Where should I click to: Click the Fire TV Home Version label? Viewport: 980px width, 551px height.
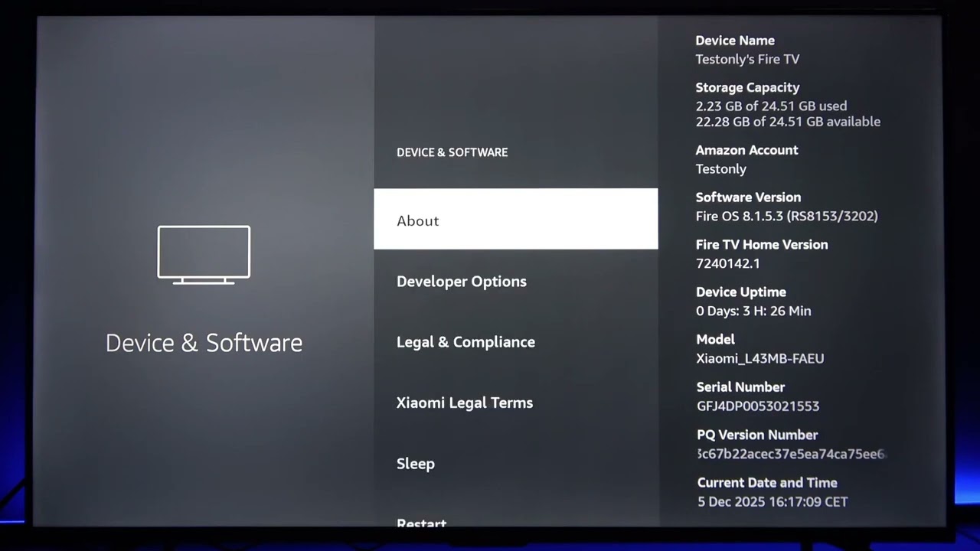tap(762, 245)
